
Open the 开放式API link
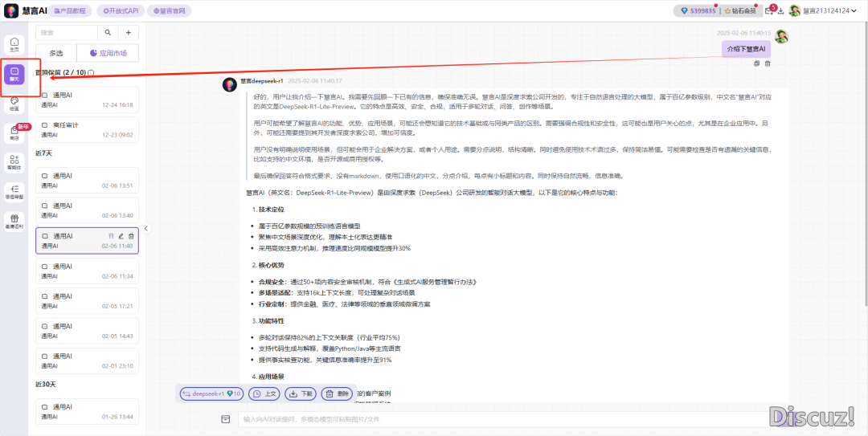pos(121,10)
